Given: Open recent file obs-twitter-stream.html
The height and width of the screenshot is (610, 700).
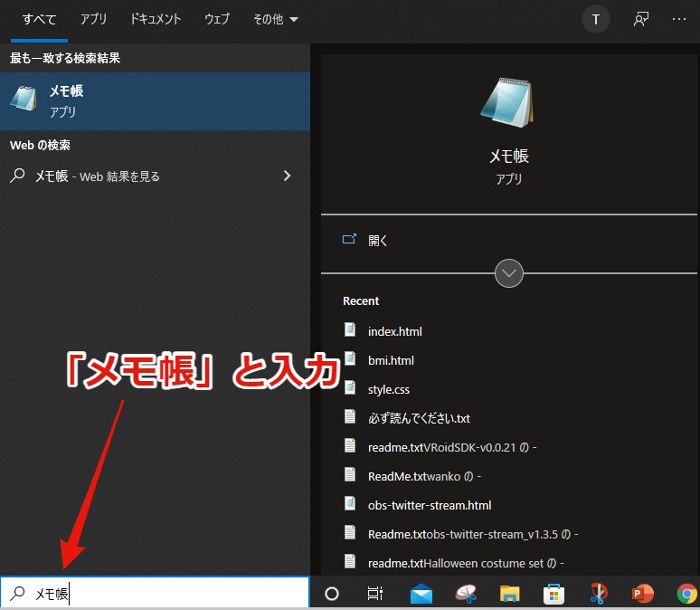Looking at the screenshot, I should [430, 505].
